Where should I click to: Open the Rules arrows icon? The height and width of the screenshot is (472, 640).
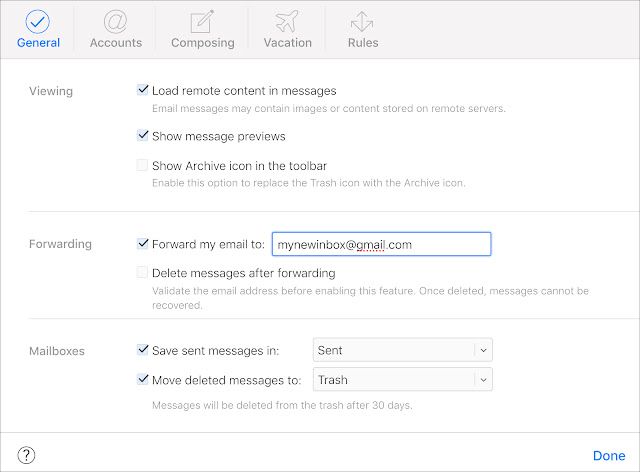(362, 22)
